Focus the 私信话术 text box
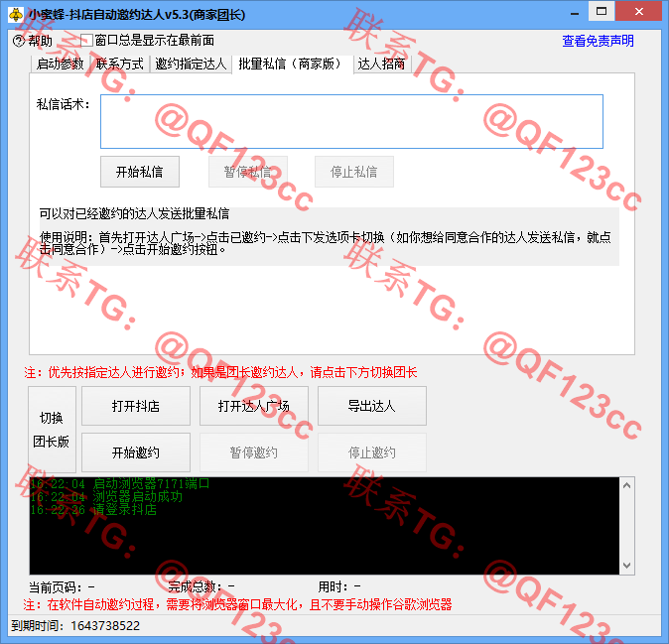 pos(351,121)
